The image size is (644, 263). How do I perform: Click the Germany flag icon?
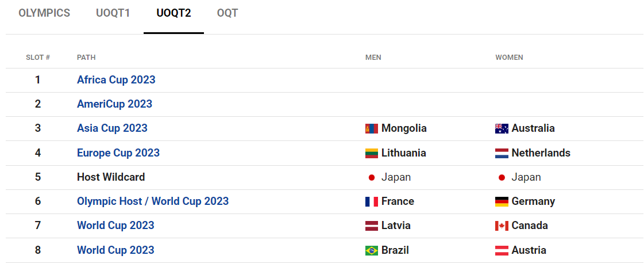(x=502, y=201)
